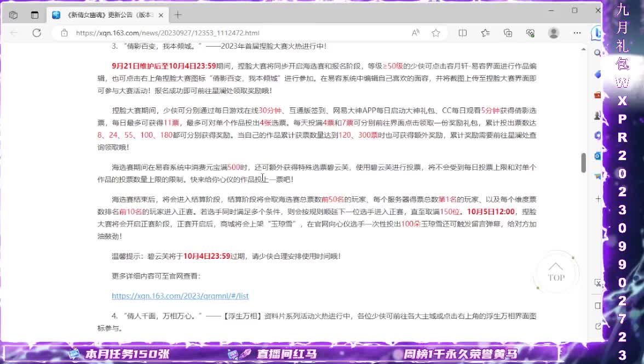This screenshot has width=644, height=364.
Task: Open the xqn.163.com/2023/qrqmnl link
Action: click(180, 296)
